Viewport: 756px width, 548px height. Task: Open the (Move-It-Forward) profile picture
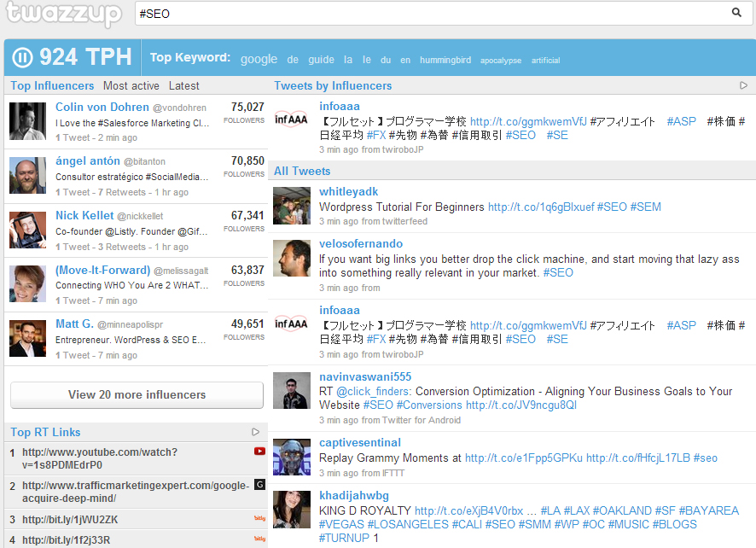coord(28,284)
